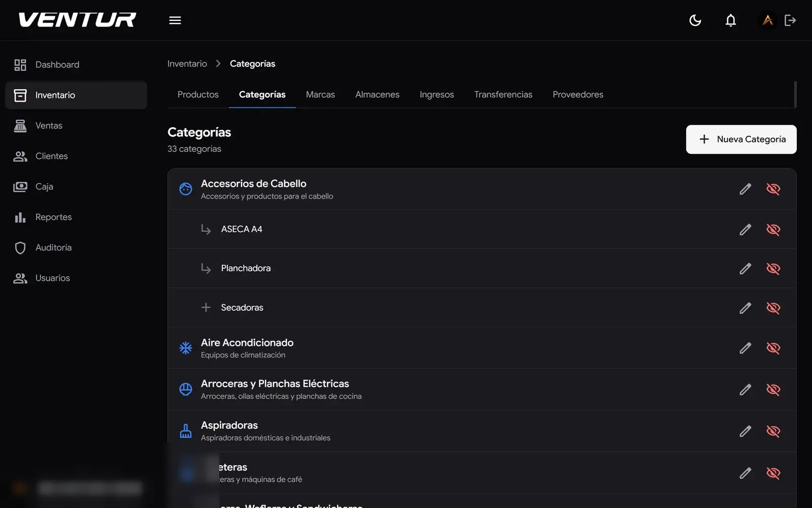Click the Accesorios de Cabello face icon
The image size is (812, 508).
pos(186,189)
